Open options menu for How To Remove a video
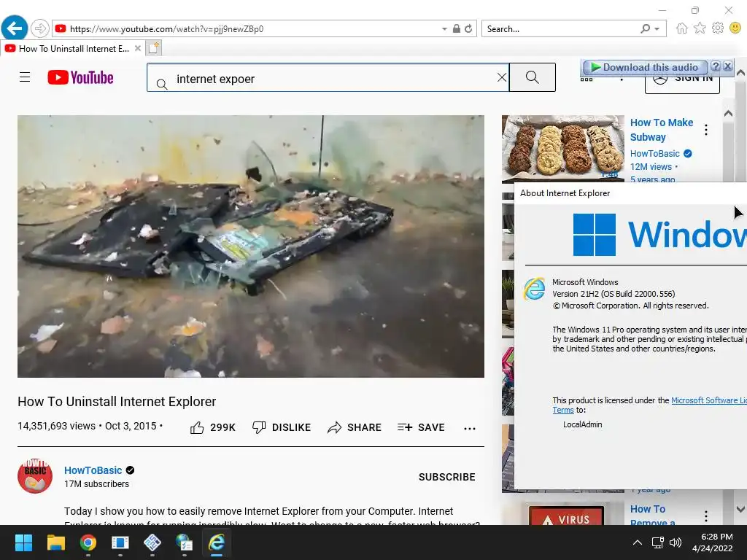This screenshot has height=560, width=747. 706,516
